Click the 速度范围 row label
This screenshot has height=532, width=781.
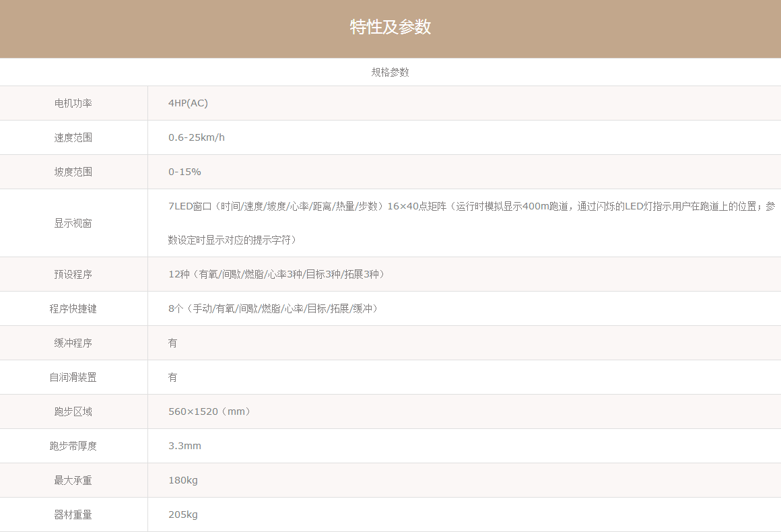(x=73, y=137)
